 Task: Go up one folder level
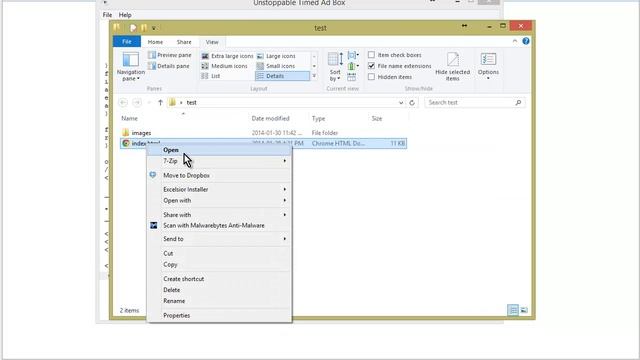click(x=160, y=103)
